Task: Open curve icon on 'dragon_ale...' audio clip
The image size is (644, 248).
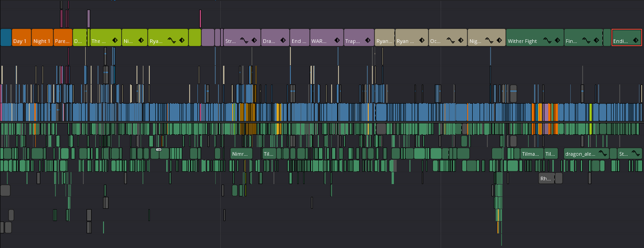Action: coord(603,154)
